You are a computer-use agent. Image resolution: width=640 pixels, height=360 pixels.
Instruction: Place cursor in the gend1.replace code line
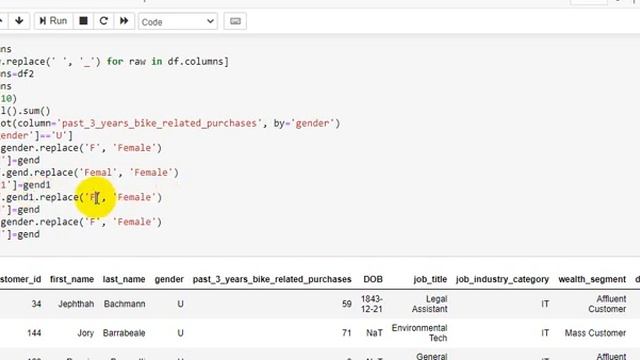click(x=81, y=197)
